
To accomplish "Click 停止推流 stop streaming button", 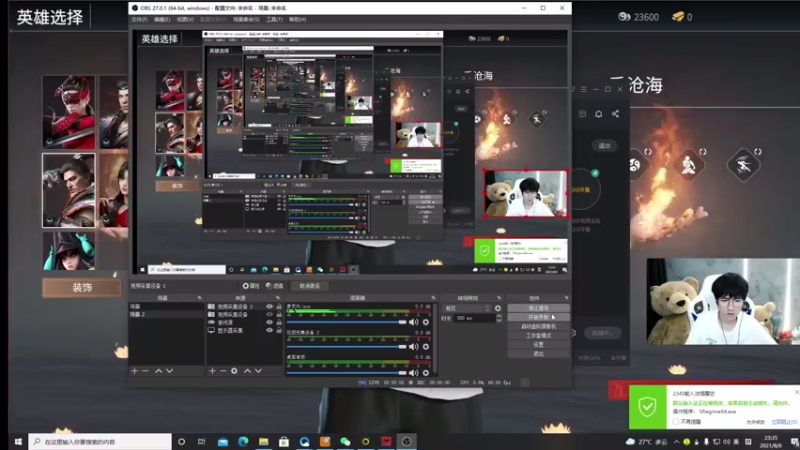I will coord(538,308).
